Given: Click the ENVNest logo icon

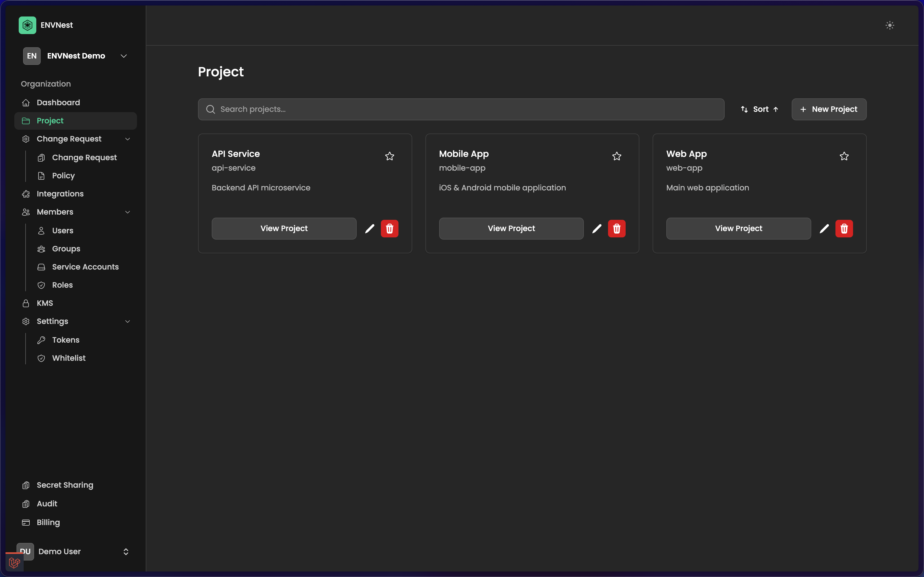Looking at the screenshot, I should point(27,25).
